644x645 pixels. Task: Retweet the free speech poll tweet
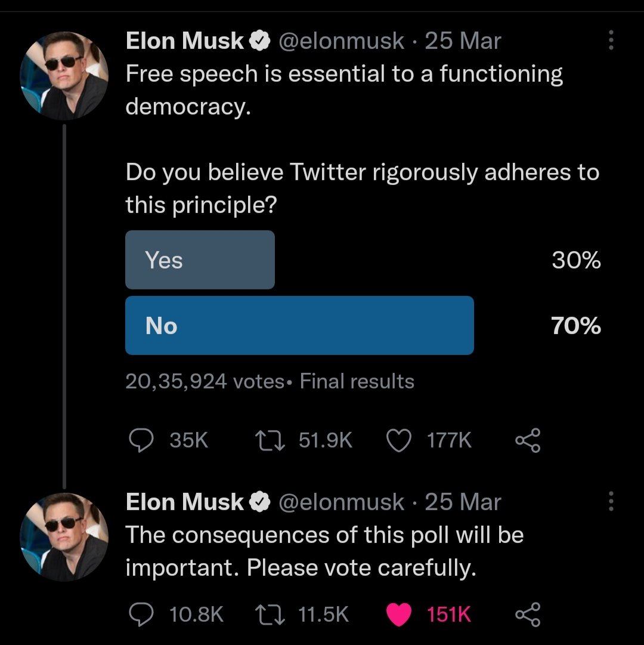click(270, 440)
